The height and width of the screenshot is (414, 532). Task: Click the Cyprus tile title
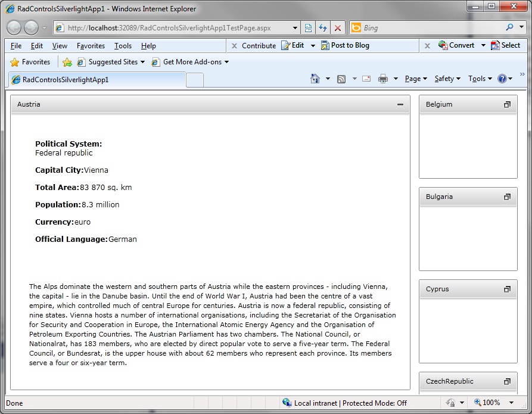[x=437, y=289]
